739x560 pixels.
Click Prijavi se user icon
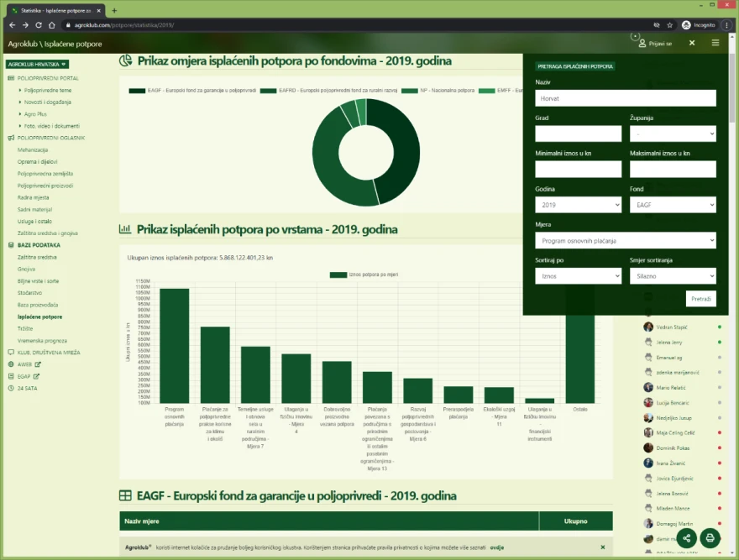tap(642, 44)
